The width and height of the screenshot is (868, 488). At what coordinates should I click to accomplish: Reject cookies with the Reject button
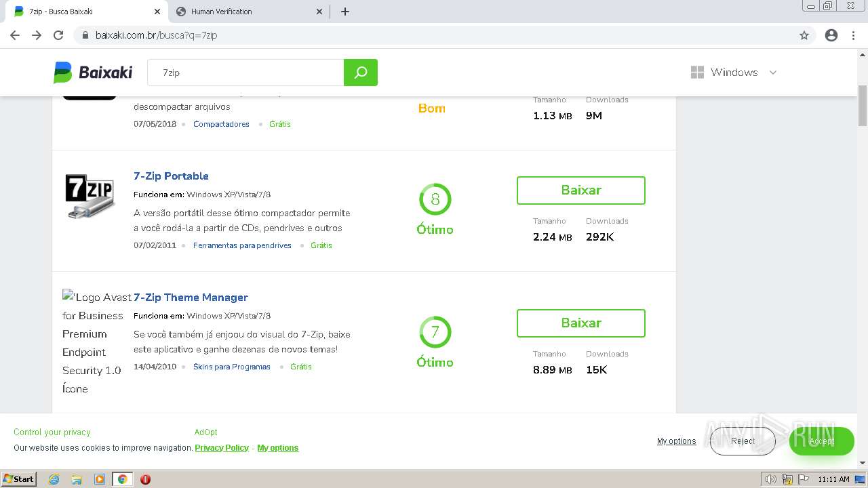(743, 441)
